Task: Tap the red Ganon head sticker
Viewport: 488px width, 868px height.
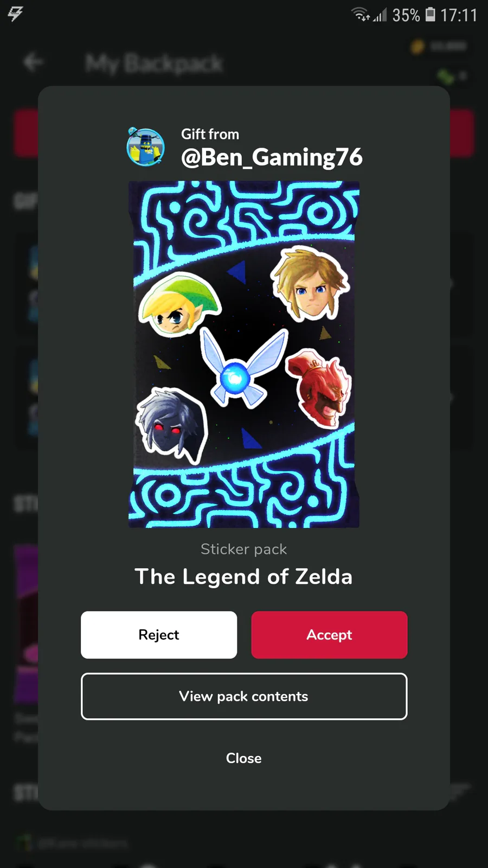Action: tap(319, 388)
